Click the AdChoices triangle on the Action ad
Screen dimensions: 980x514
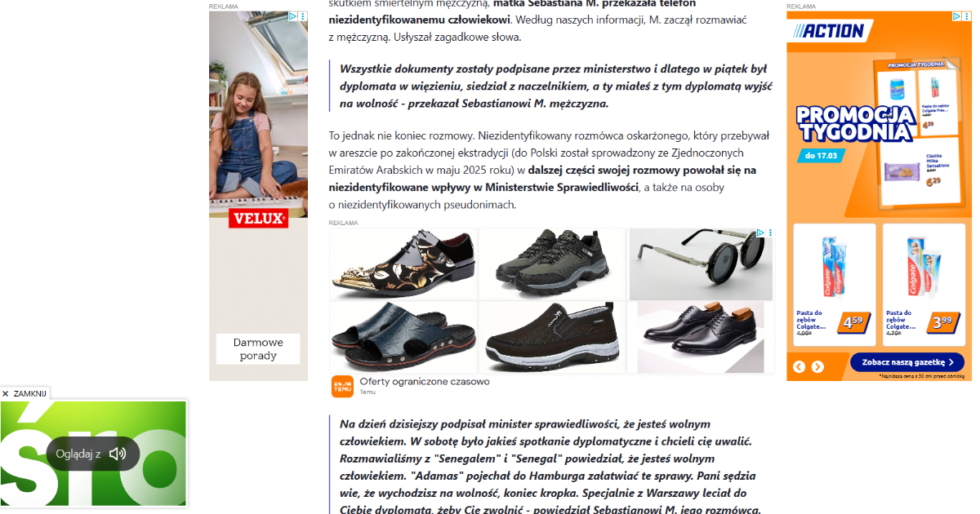958,16
